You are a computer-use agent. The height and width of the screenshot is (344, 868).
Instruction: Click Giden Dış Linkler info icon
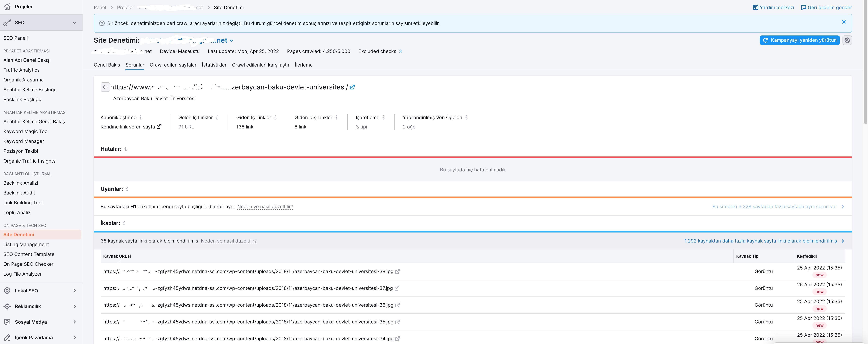pos(336,117)
